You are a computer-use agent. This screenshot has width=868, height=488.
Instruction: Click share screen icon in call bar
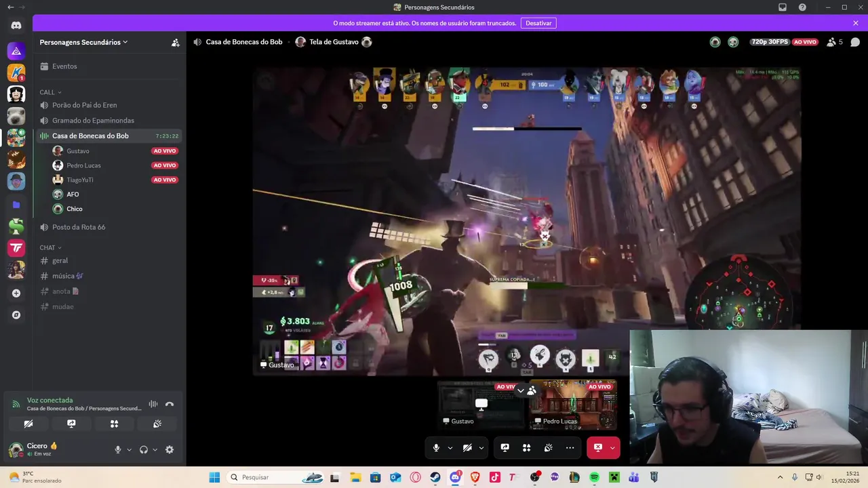click(505, 448)
